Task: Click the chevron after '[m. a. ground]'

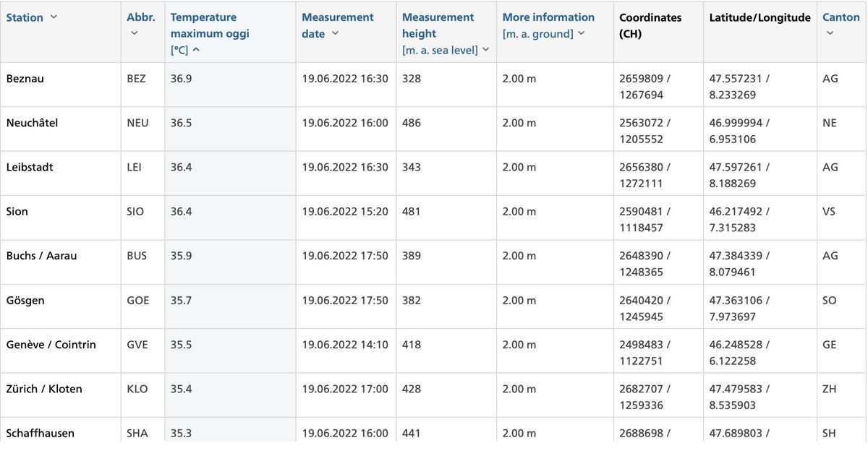Action: 582,34
